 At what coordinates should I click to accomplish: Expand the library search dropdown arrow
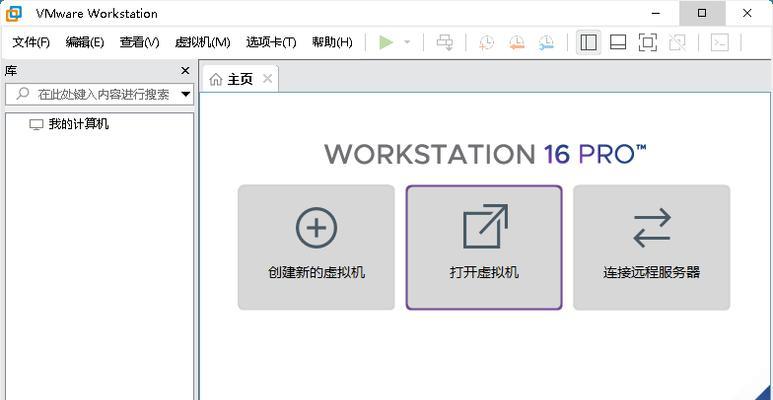pyautogui.click(x=186, y=94)
